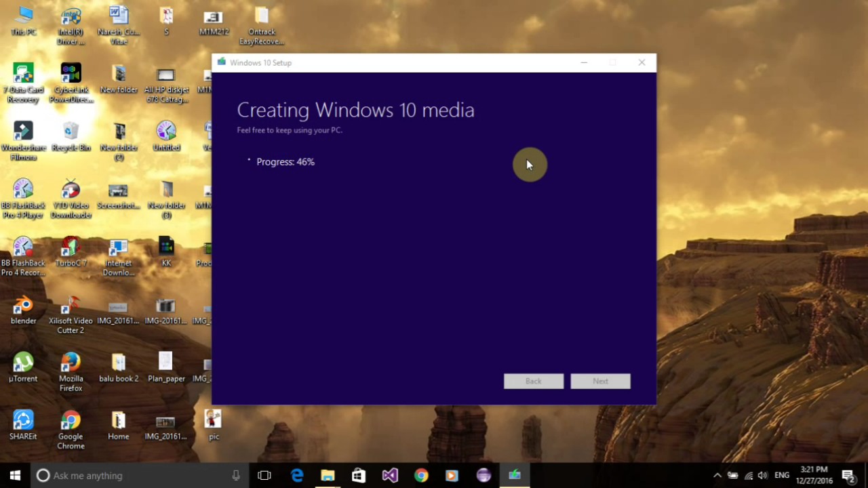Viewport: 868px width, 488px height.
Task: Click the Ask me anything search box
Action: [x=140, y=475]
